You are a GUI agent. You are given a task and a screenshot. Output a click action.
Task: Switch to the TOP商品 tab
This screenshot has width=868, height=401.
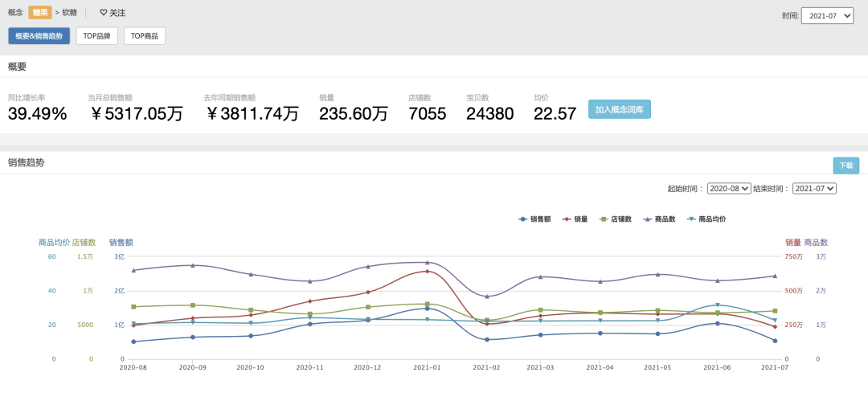(x=145, y=36)
